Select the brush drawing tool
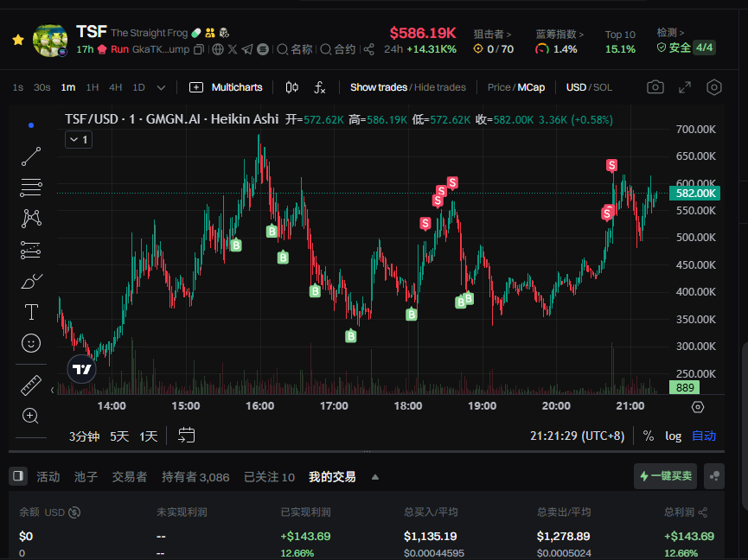Screen dimensions: 748x560 click(x=31, y=281)
